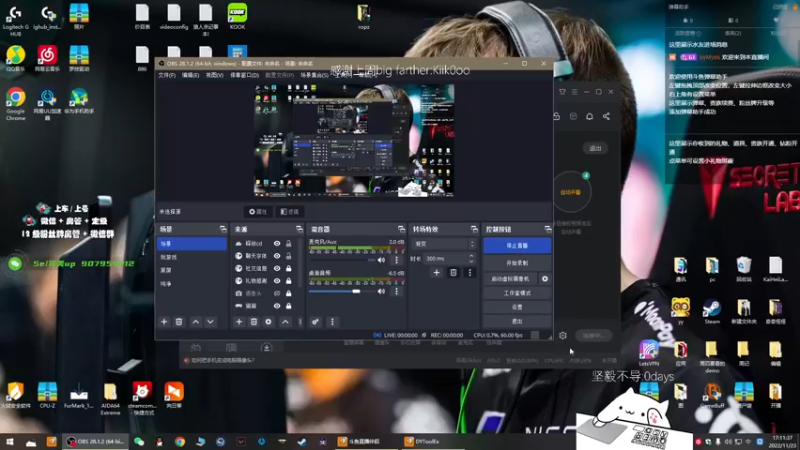Open transition properties three-dot menu

[x=470, y=273]
